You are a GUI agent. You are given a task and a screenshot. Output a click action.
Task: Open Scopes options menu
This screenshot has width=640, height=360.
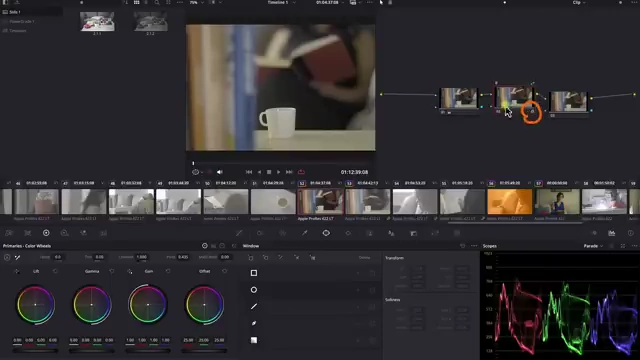pyautogui.click(x=634, y=246)
